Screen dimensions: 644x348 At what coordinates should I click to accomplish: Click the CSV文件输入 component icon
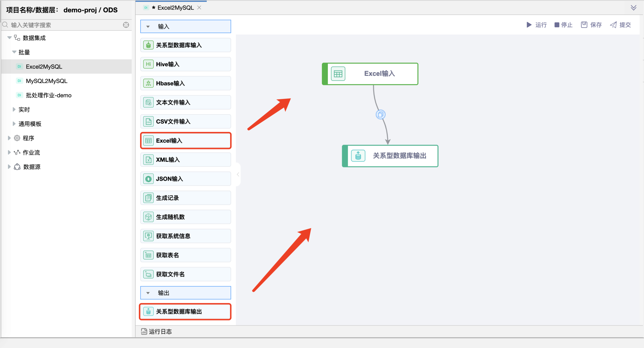tap(148, 121)
